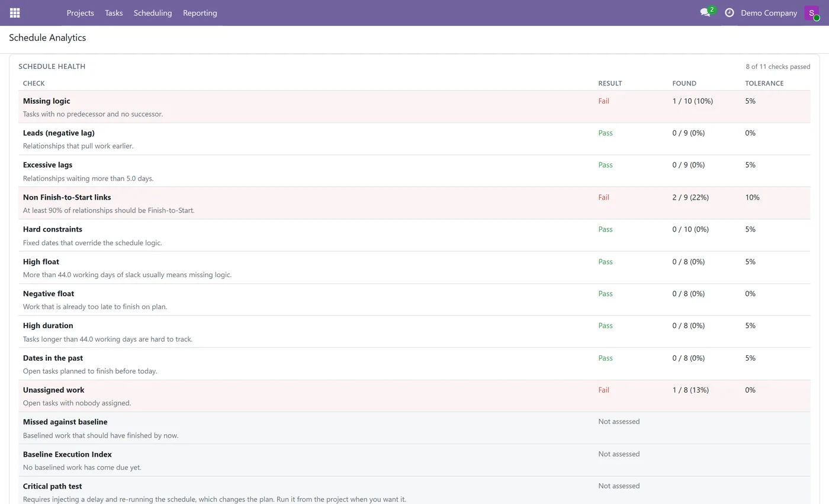This screenshot has width=829, height=504.
Task: Open the apps grid menu icon
Action: pyautogui.click(x=15, y=13)
